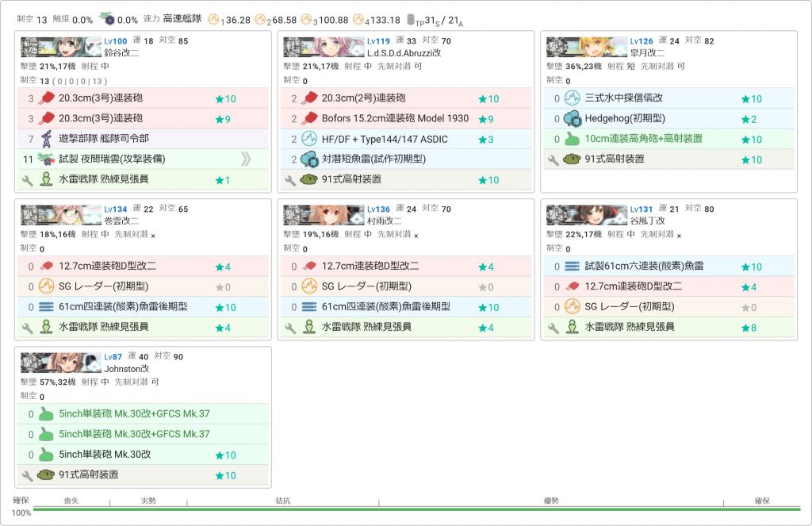Click the 試製 夜間瑞雲 seaplane icon
The image size is (812, 526).
pos(47,159)
